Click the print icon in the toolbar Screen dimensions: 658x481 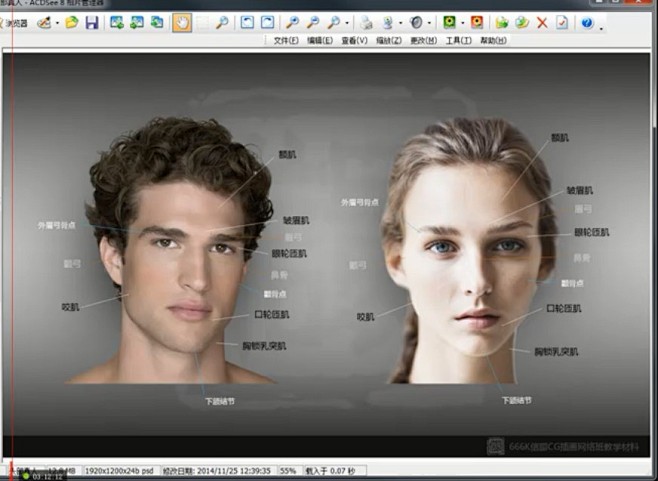pyautogui.click(x=367, y=22)
